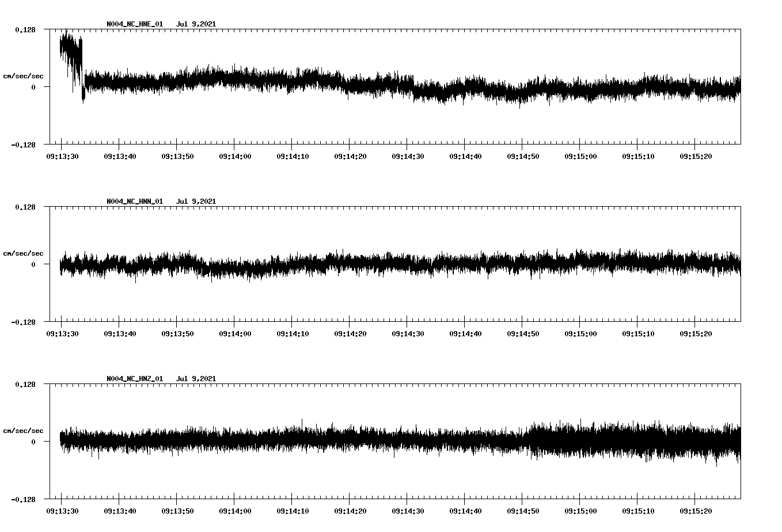This screenshot has width=782, height=532.
Task: Click the 0.128 upper limit on the HNN axis
Action: click(25, 207)
